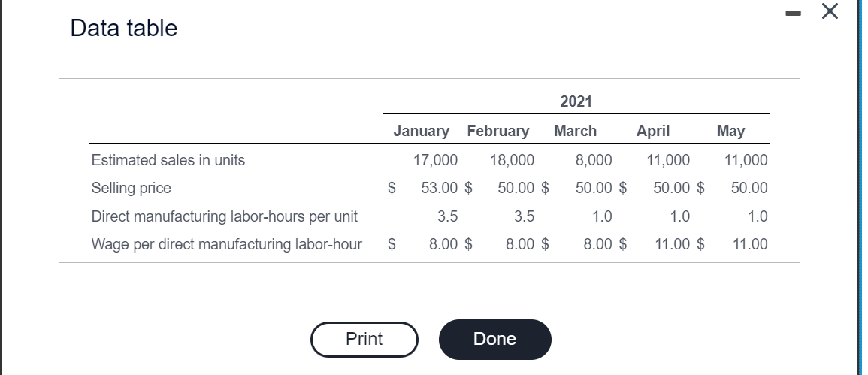The image size is (868, 375).
Task: Click Direct manufacturing labor-hours per unit label
Action: click(224, 216)
